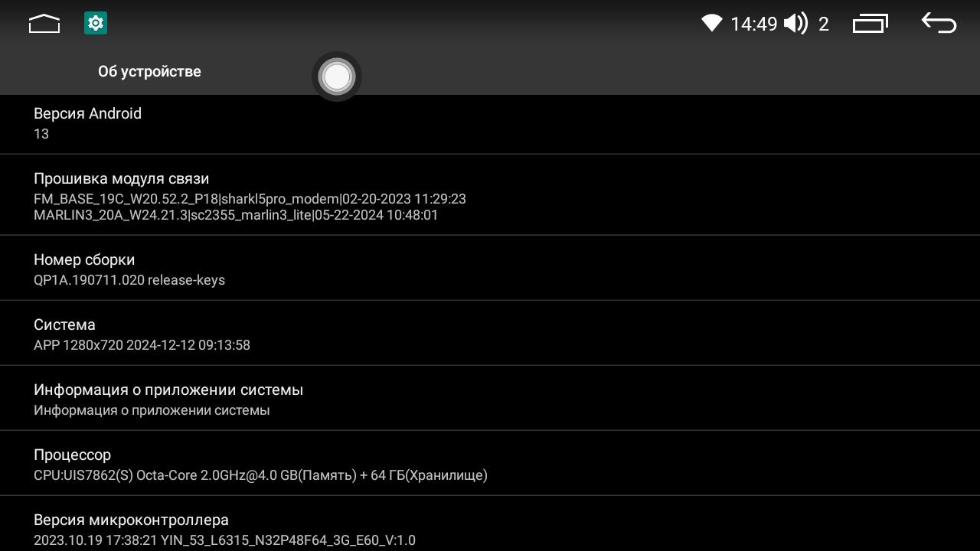The image size is (980, 551).
Task: Open the green settings gear icon
Action: (x=96, y=24)
